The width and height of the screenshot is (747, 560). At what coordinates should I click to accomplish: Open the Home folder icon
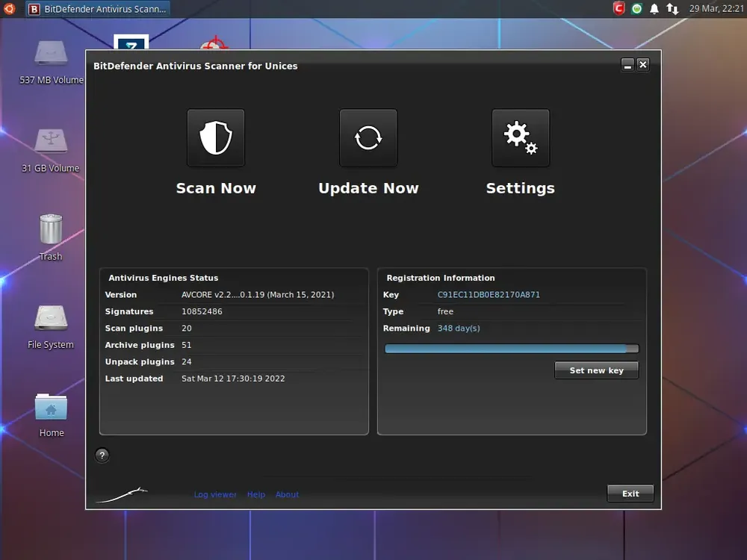51,407
